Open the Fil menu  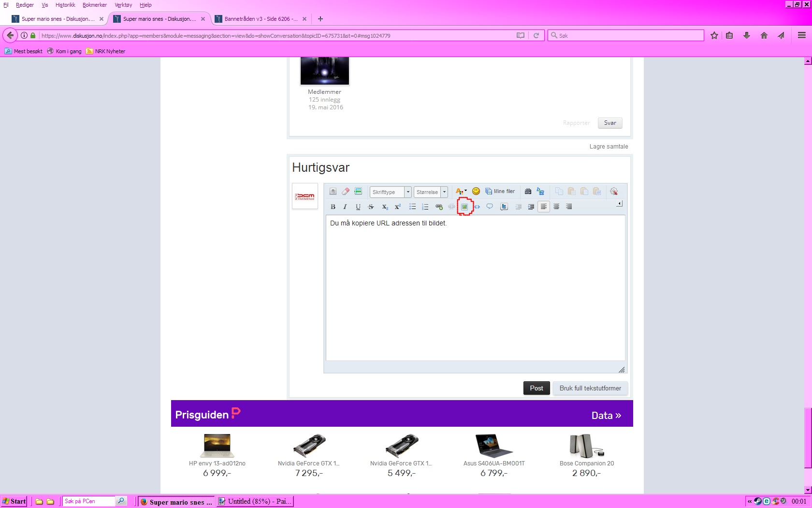6,5
